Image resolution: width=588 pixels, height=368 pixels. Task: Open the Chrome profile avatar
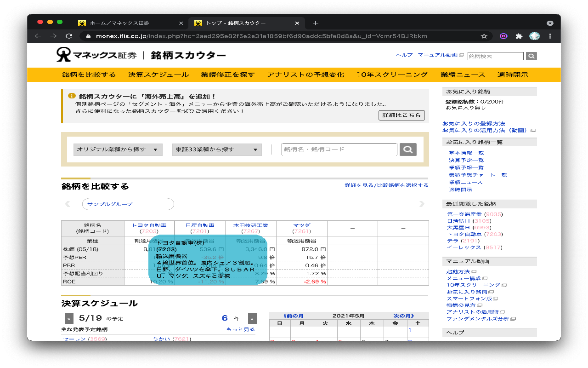[534, 36]
